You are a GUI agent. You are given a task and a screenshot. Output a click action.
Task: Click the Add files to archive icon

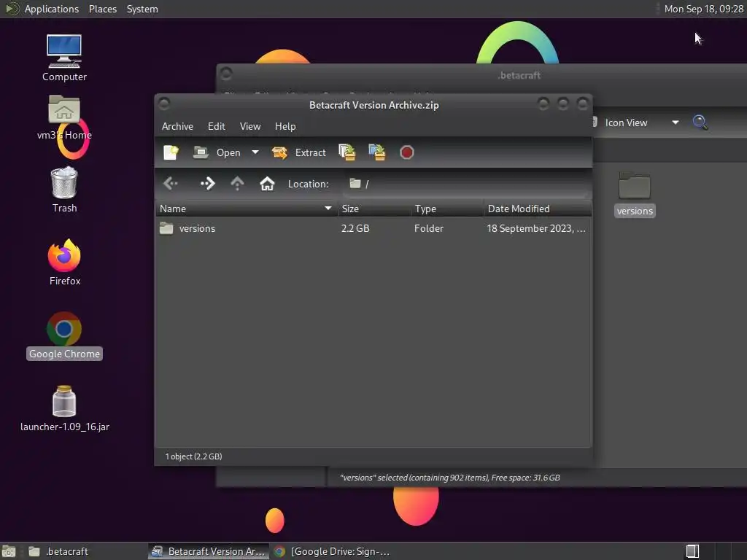347,152
